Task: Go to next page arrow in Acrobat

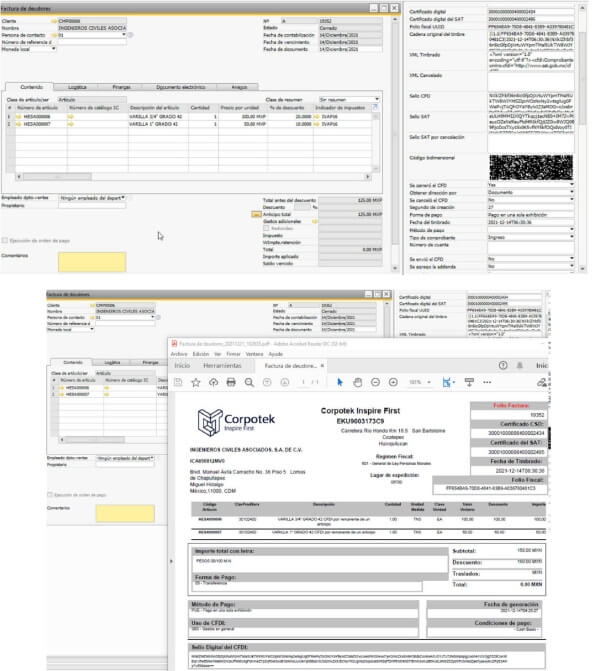Action: [285, 382]
